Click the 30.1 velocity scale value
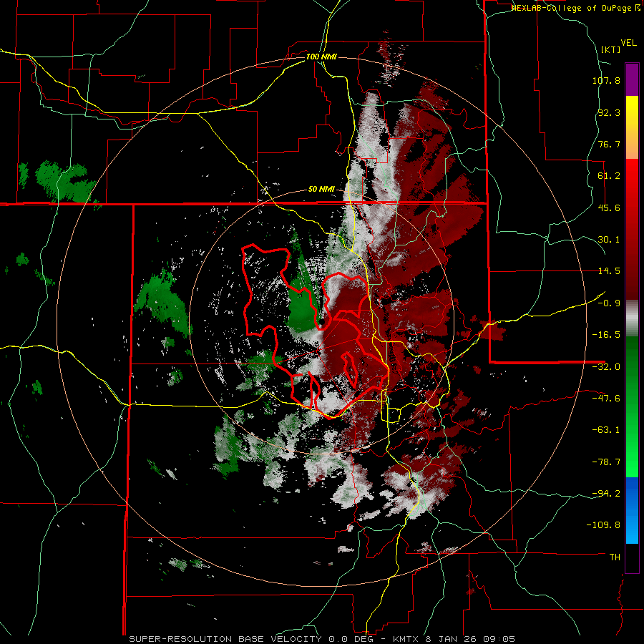This screenshot has width=644, height=644. [609, 240]
